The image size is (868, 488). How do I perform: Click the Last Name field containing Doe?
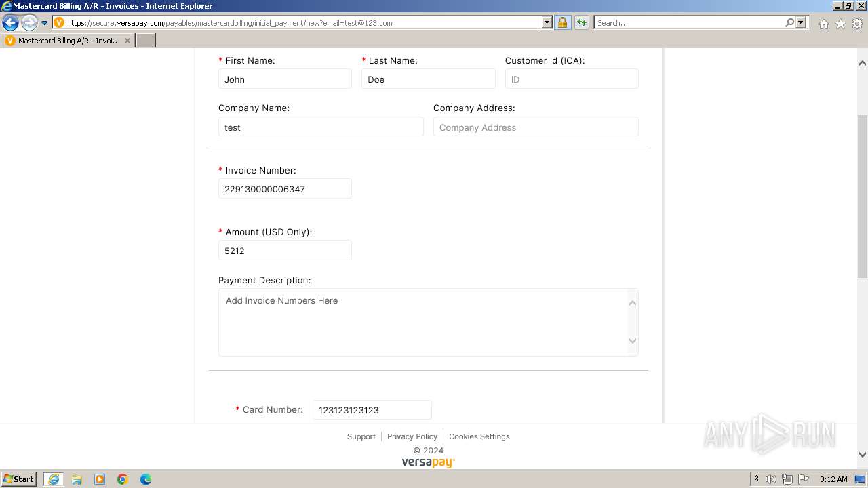coord(429,79)
